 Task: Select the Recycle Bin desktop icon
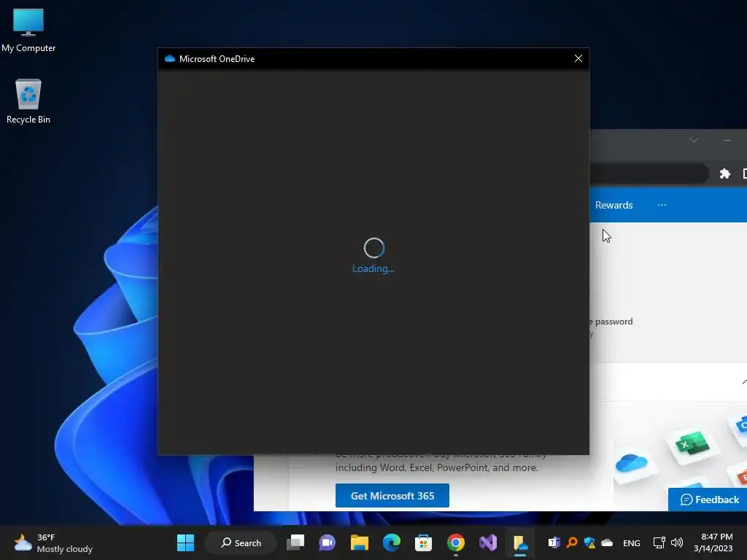coord(28,101)
